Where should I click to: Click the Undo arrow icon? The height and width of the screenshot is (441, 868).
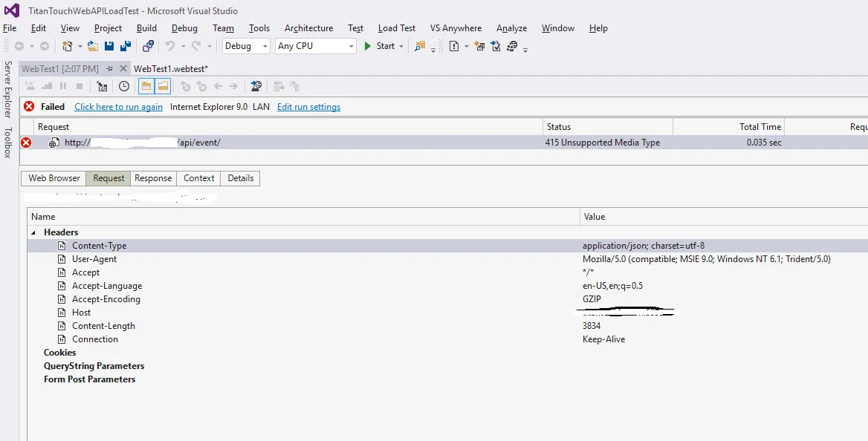click(170, 47)
